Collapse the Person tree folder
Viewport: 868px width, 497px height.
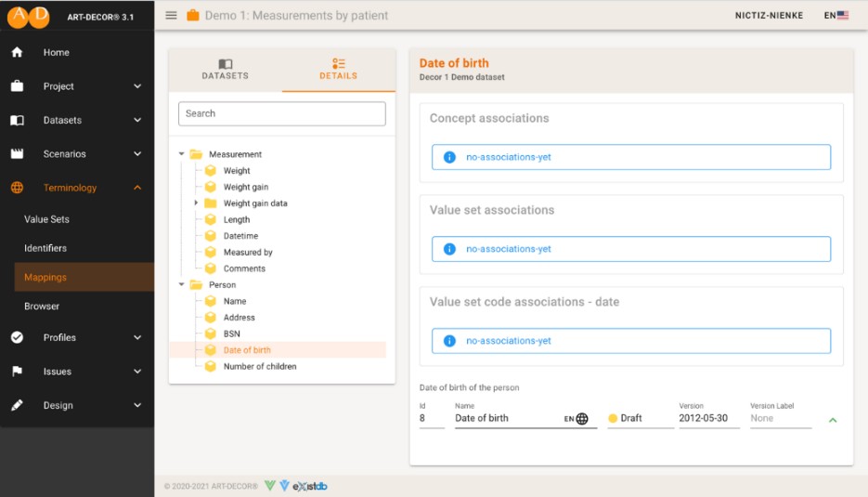coord(182,285)
